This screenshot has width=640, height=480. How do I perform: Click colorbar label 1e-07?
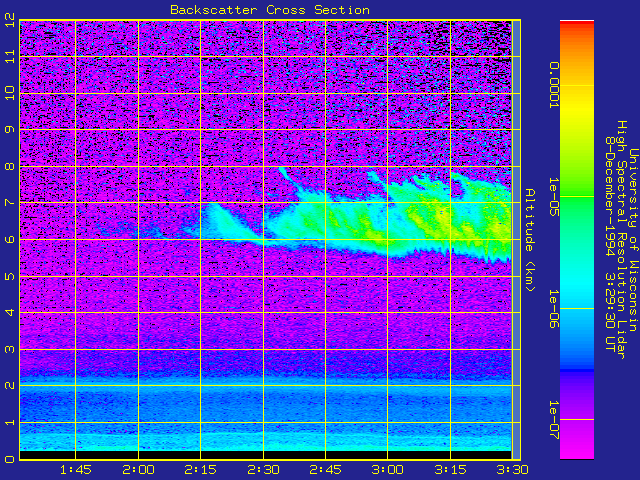(553, 420)
